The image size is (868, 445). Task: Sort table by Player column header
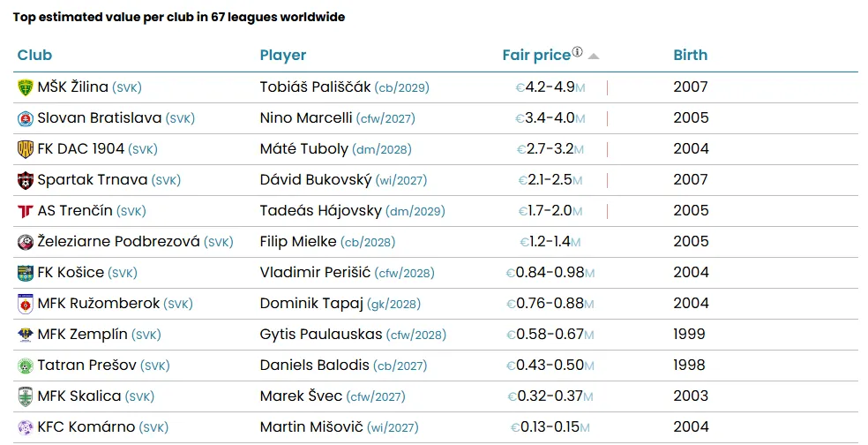tap(282, 55)
